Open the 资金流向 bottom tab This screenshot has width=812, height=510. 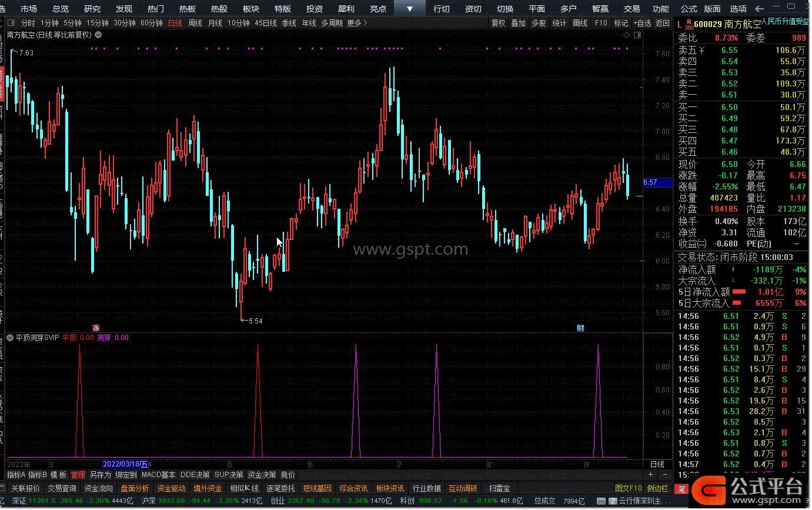(98, 488)
